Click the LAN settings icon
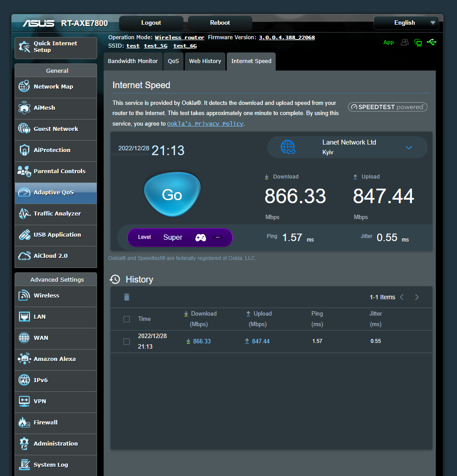This screenshot has height=476, width=457. coord(24,316)
